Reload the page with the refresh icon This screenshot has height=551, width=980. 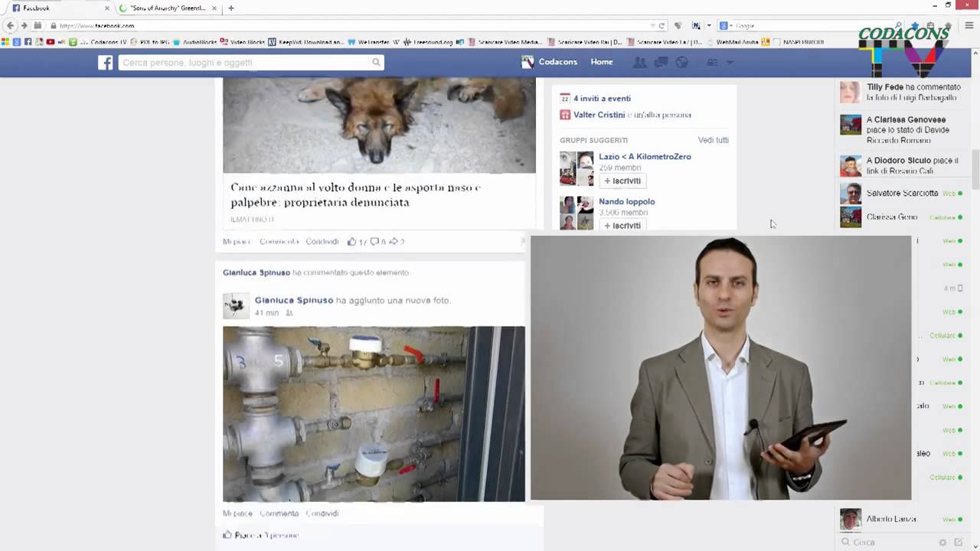pos(662,25)
